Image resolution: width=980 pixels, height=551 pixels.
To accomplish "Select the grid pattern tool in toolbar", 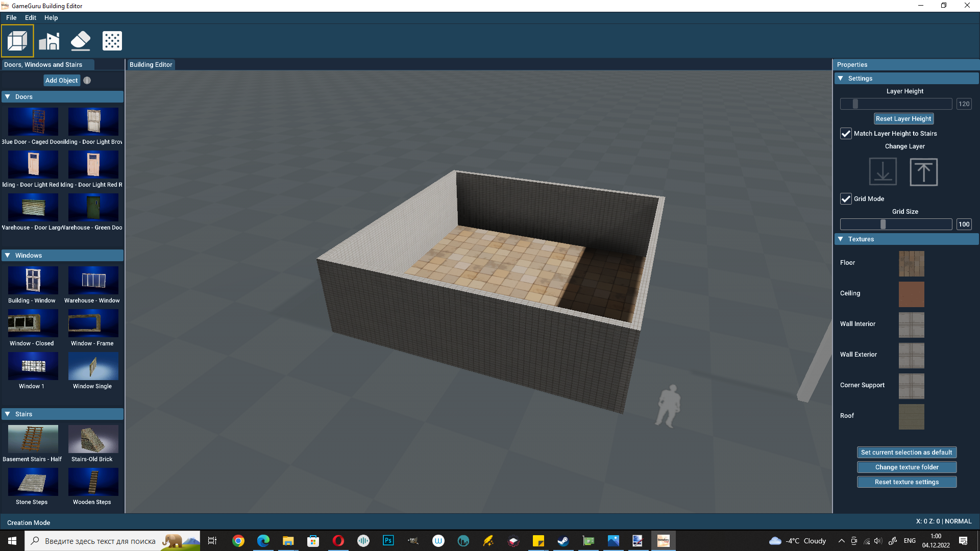I will (112, 41).
